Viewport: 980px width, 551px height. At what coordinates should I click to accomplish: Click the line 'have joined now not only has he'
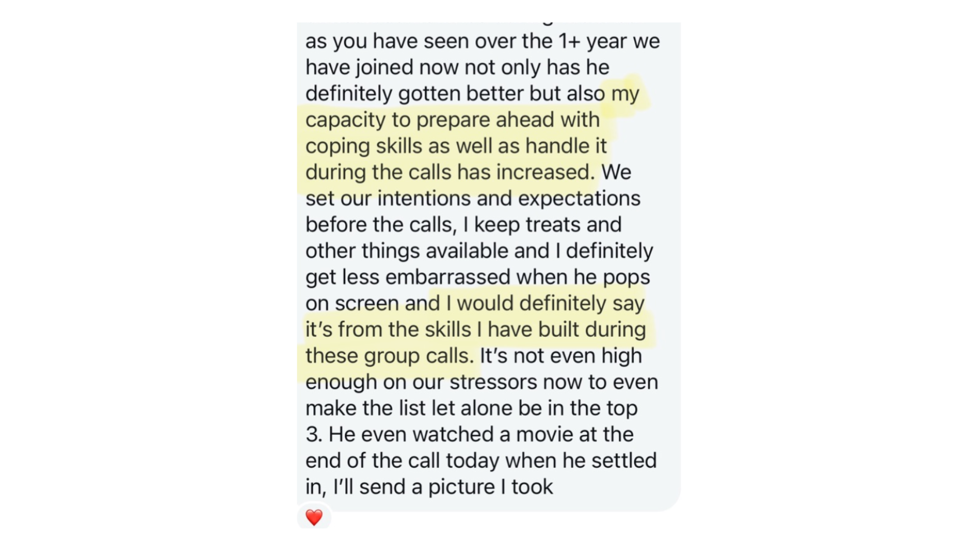click(x=457, y=67)
